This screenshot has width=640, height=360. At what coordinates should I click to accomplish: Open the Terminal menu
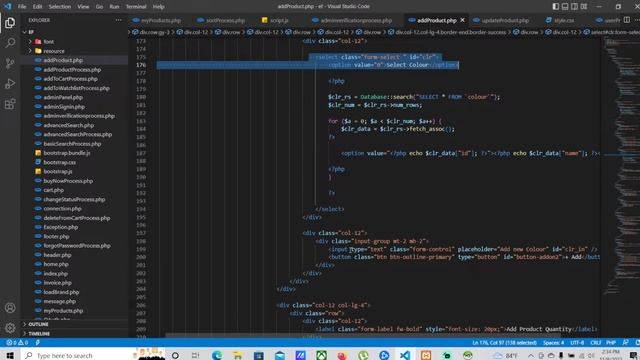tap(136, 7)
